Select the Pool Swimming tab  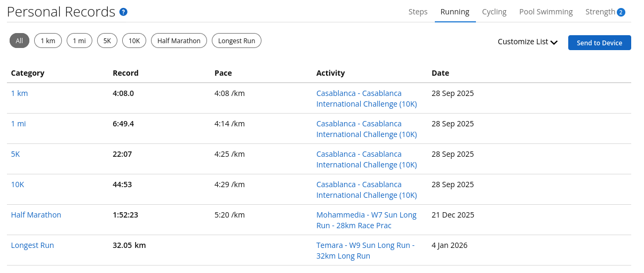(x=546, y=12)
